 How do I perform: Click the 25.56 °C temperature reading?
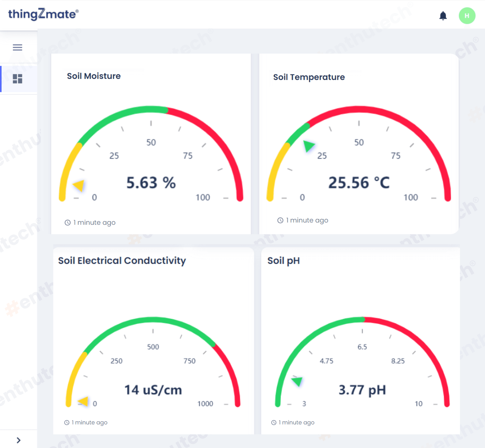coord(359,183)
